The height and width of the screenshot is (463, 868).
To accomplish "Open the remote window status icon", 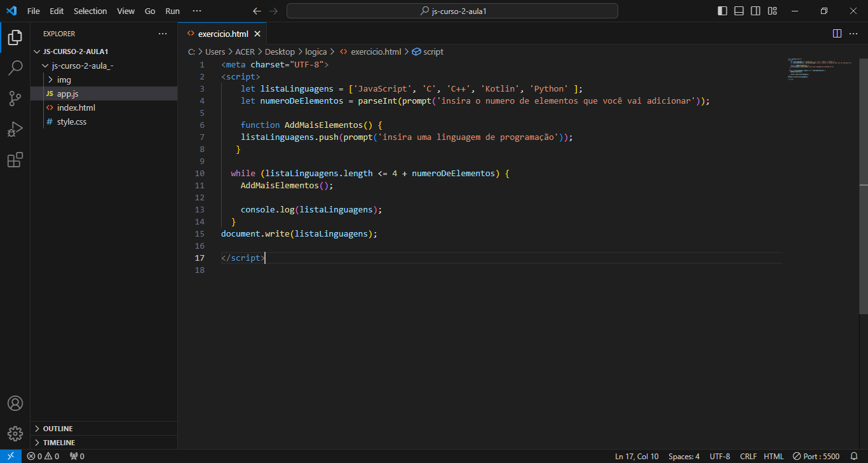I will pyautogui.click(x=11, y=456).
